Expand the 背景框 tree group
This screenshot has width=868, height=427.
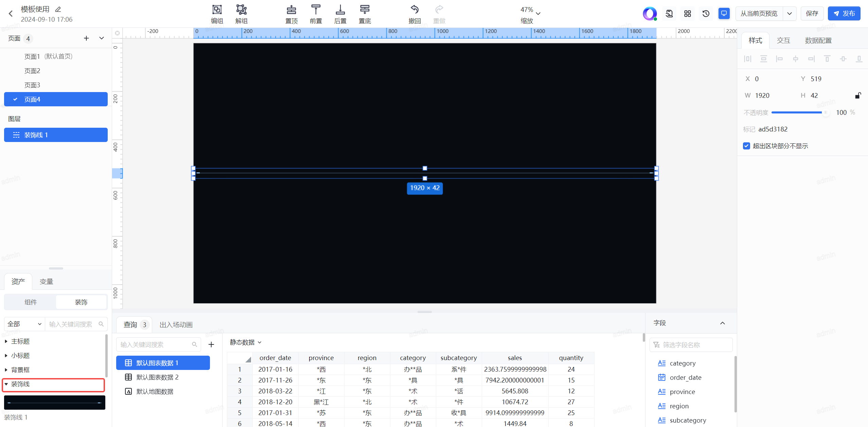tap(6, 370)
